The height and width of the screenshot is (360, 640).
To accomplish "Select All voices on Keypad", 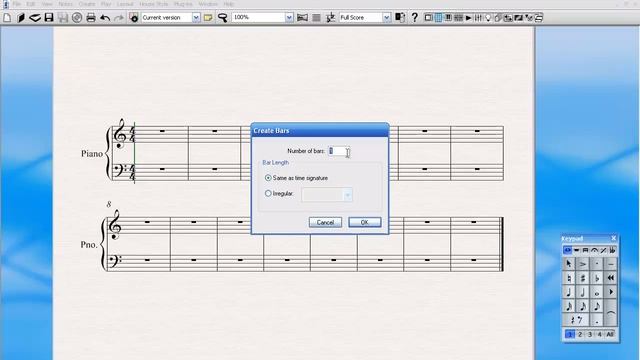I will [x=610, y=334].
